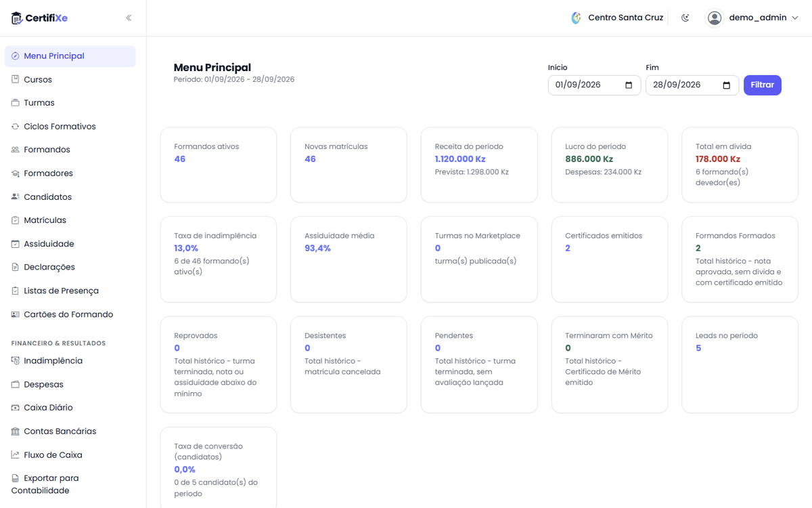Click the calendar-check icon beside Assiduidade

click(16, 244)
